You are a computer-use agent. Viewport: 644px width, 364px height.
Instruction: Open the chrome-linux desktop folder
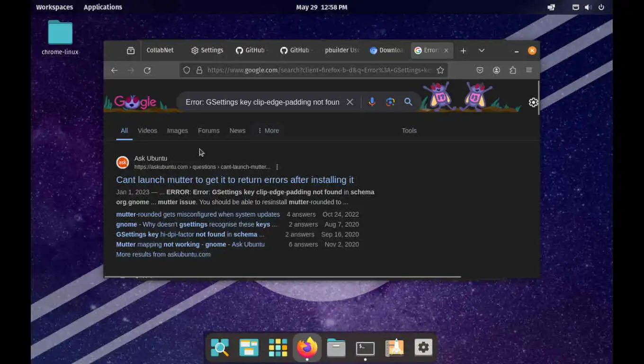pos(60,38)
